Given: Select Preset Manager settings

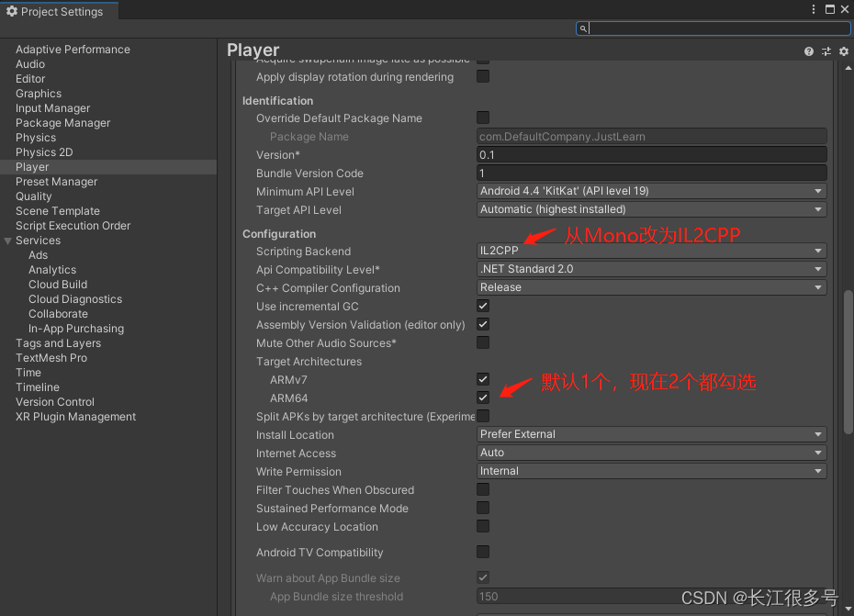Looking at the screenshot, I should coord(57,182).
